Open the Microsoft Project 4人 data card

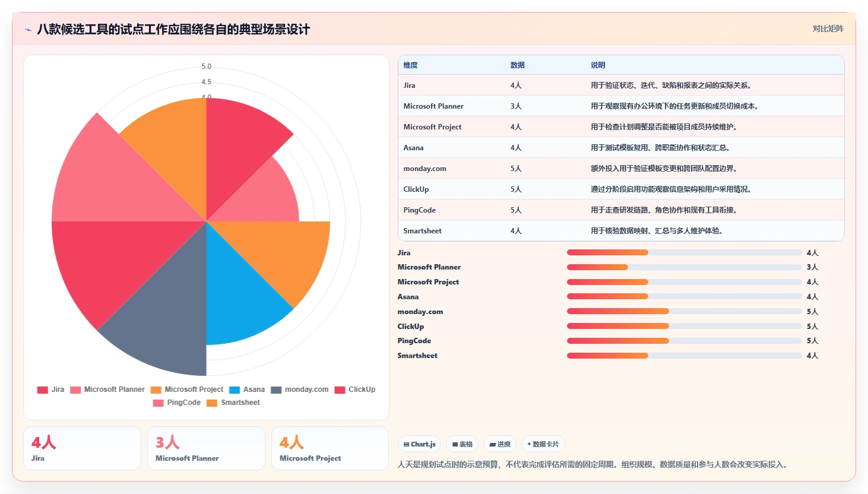click(x=330, y=448)
